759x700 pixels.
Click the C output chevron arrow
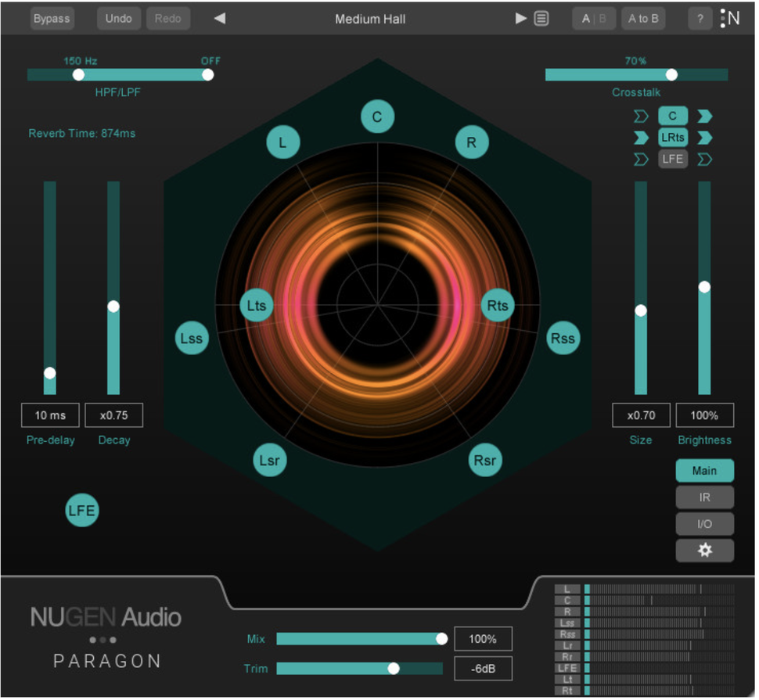coord(704,115)
